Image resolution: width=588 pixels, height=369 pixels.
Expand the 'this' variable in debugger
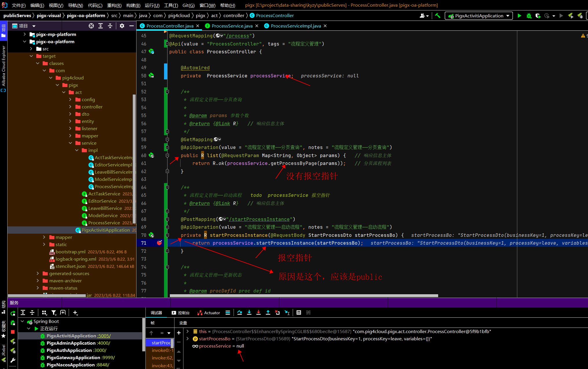pos(188,331)
